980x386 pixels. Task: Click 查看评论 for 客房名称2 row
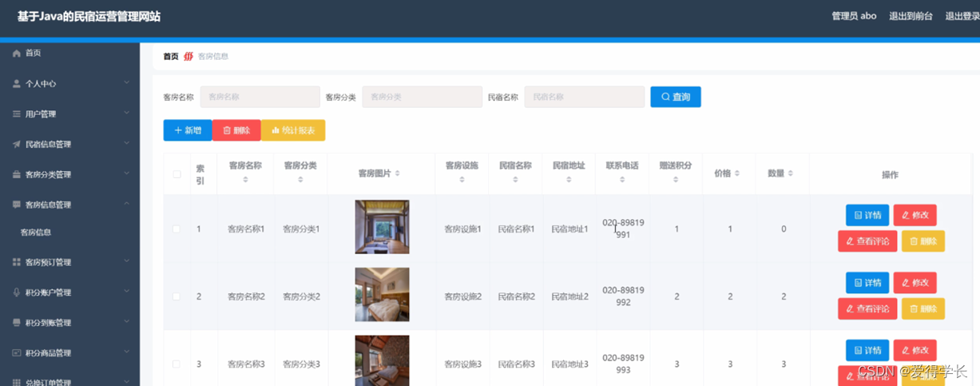tap(867, 308)
